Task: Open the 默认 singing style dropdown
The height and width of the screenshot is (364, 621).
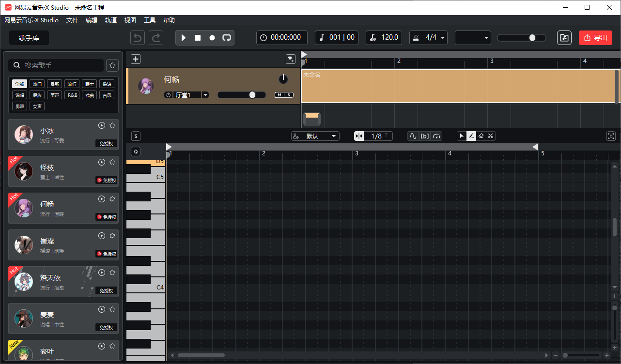Action: [x=315, y=136]
